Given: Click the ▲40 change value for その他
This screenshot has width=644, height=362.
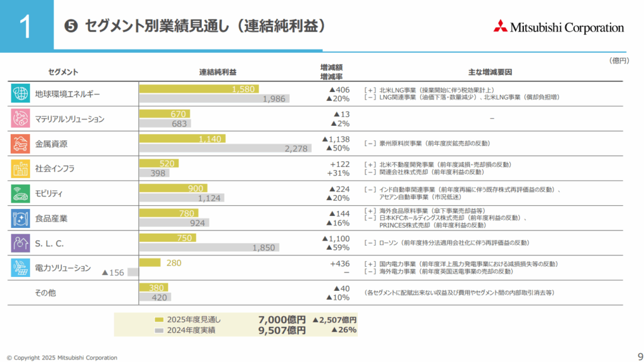Looking at the screenshot, I should pos(341,288).
